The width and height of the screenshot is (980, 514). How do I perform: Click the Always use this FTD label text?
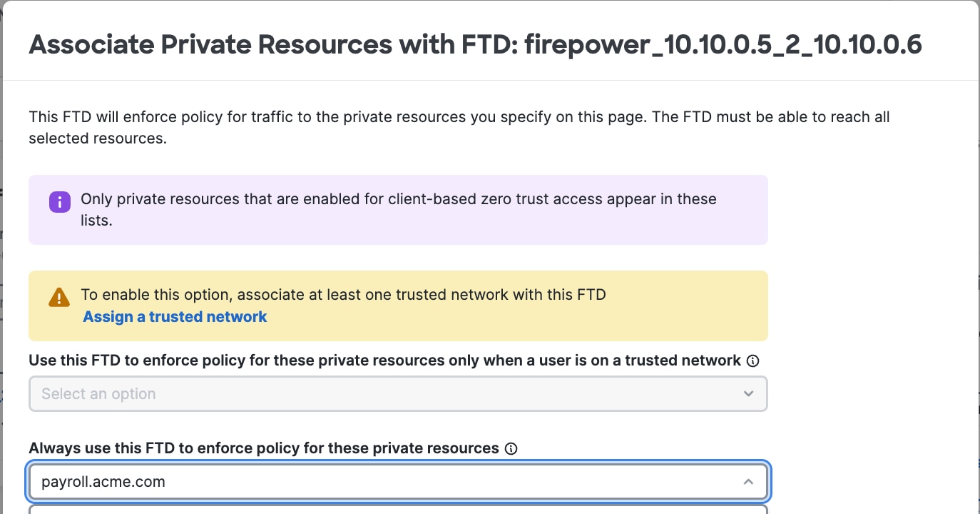pos(263,448)
